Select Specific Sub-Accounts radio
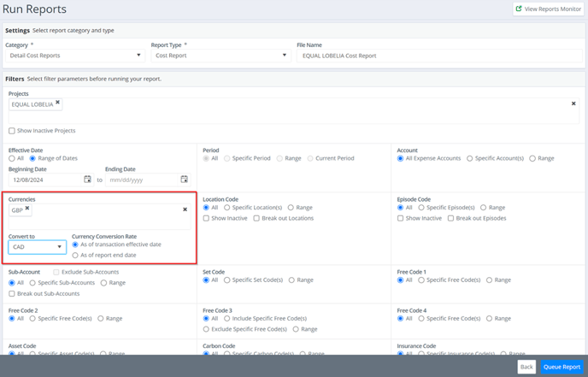 32,283
